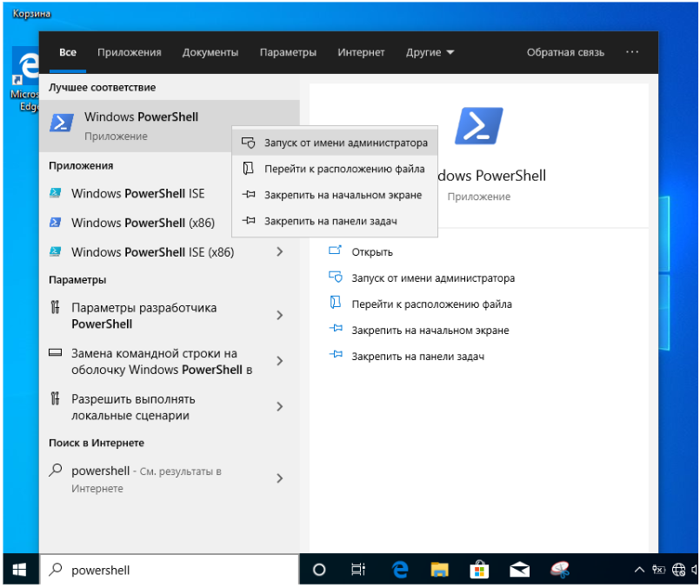Switch to the Документы search tab
This screenshot has width=700, height=588.
point(210,53)
